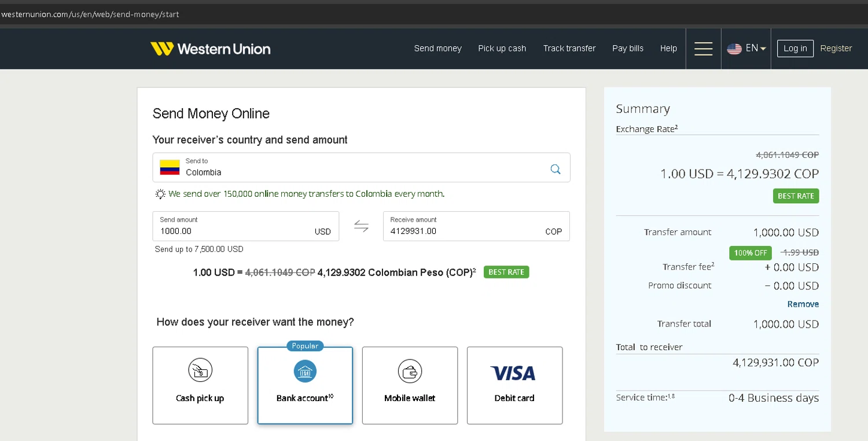Click '1.00 USD = 4,129.9302 COP' in Summary
Viewport: 868px width, 441px height.
tap(740, 174)
